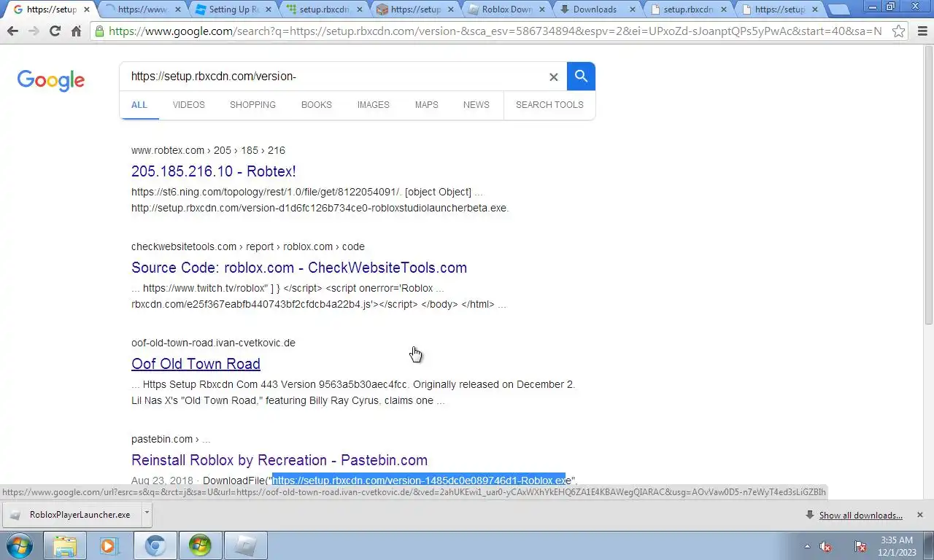Switch to the 'Roblox Down' tab
The image size is (934, 560).
click(x=506, y=9)
